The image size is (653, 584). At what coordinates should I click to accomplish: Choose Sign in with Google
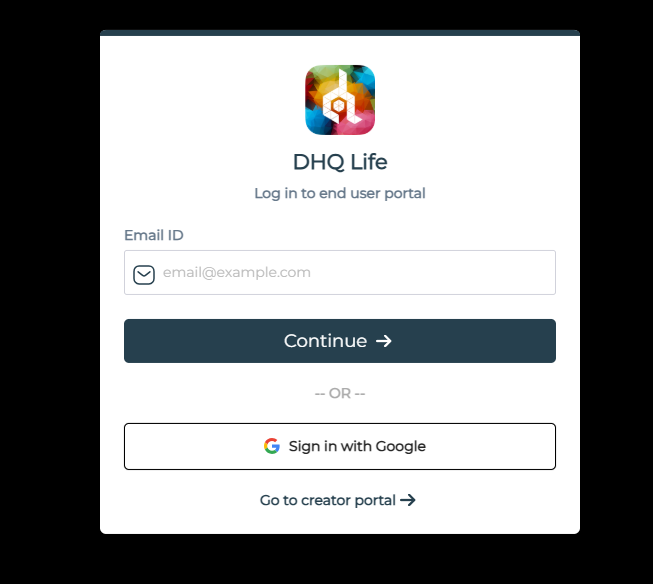[340, 447]
